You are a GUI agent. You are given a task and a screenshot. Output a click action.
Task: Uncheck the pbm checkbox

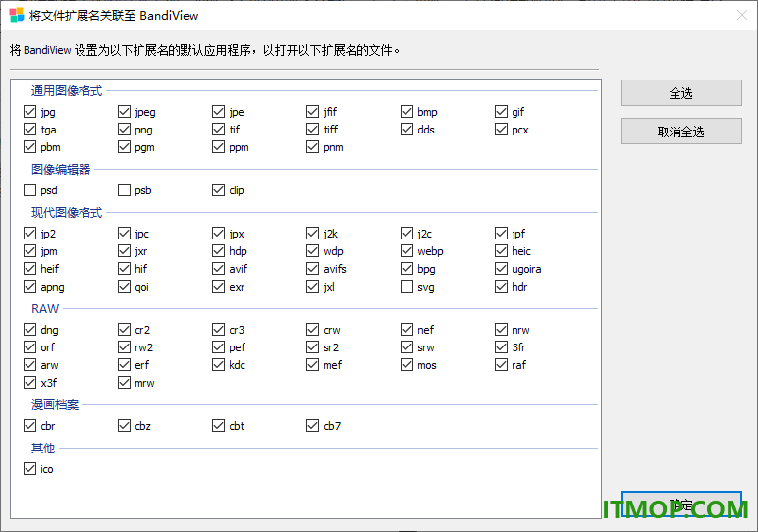tap(30, 147)
